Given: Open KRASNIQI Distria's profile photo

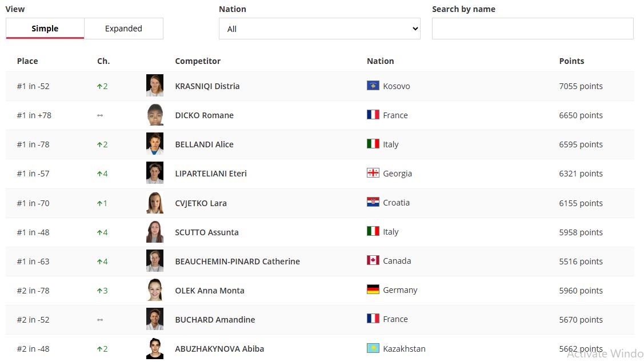Looking at the screenshot, I should [155, 86].
